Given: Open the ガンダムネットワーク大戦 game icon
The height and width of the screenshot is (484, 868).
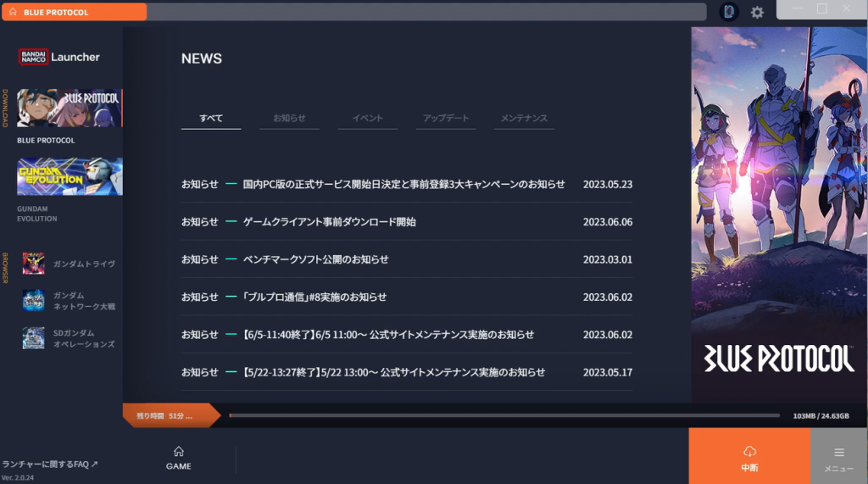Looking at the screenshot, I should (33, 300).
